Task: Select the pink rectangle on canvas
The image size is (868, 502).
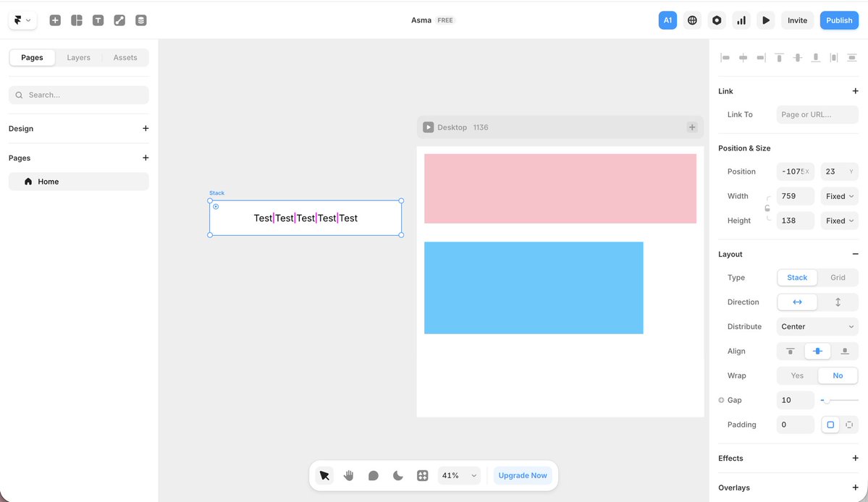Action: (560, 189)
